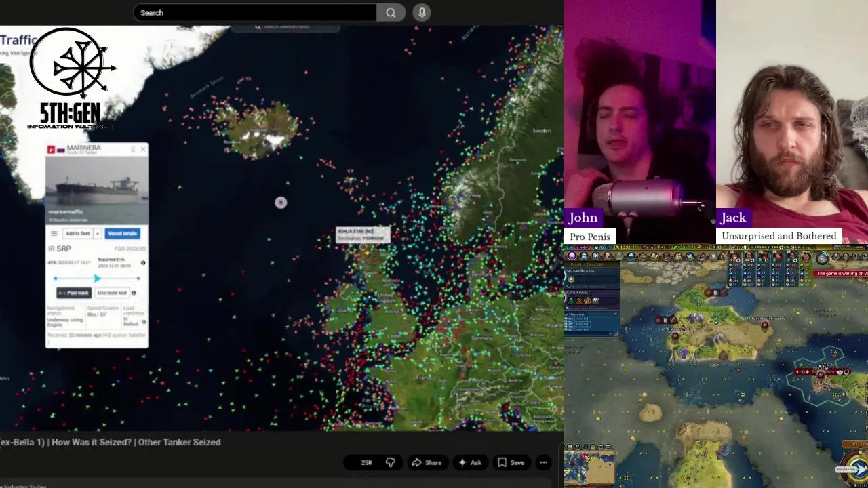
Task: Open the hamburger menu in vessel card
Action: click(54, 233)
